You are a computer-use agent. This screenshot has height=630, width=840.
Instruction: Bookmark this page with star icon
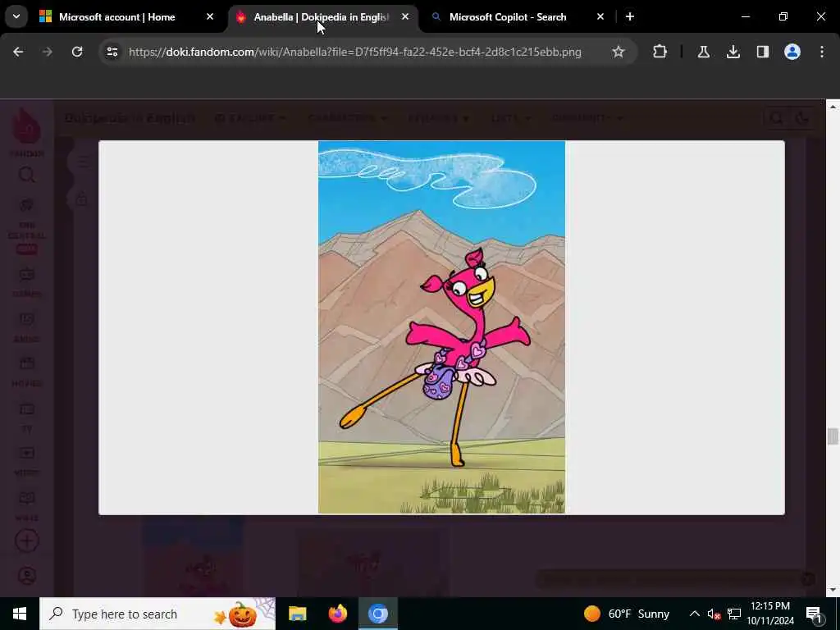pos(619,52)
